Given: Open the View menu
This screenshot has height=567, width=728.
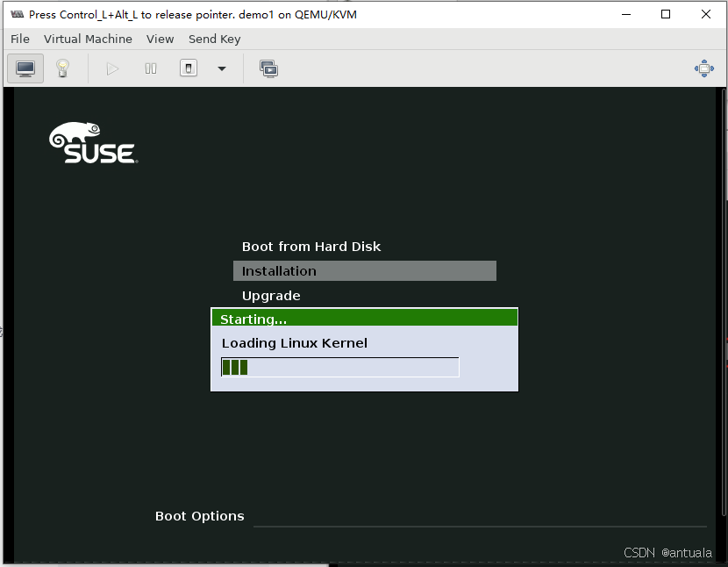Looking at the screenshot, I should (x=161, y=39).
